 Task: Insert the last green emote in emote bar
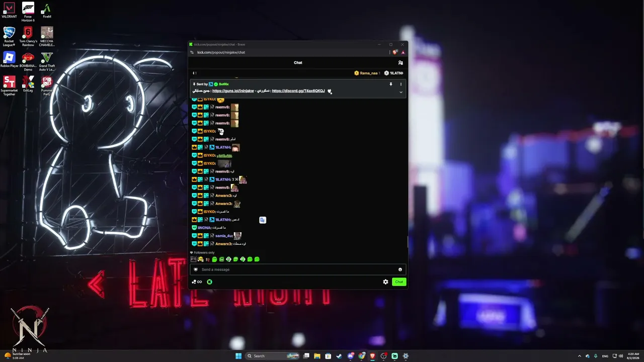point(257,259)
